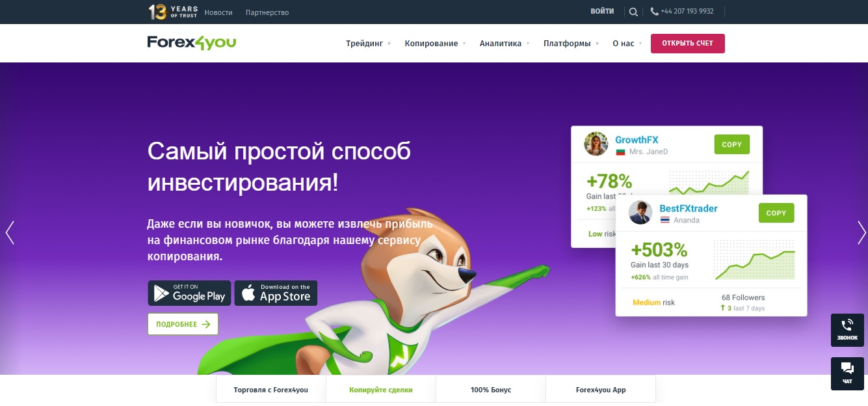Open the Get it on Google Play badge
The height and width of the screenshot is (406, 868).
(189, 293)
